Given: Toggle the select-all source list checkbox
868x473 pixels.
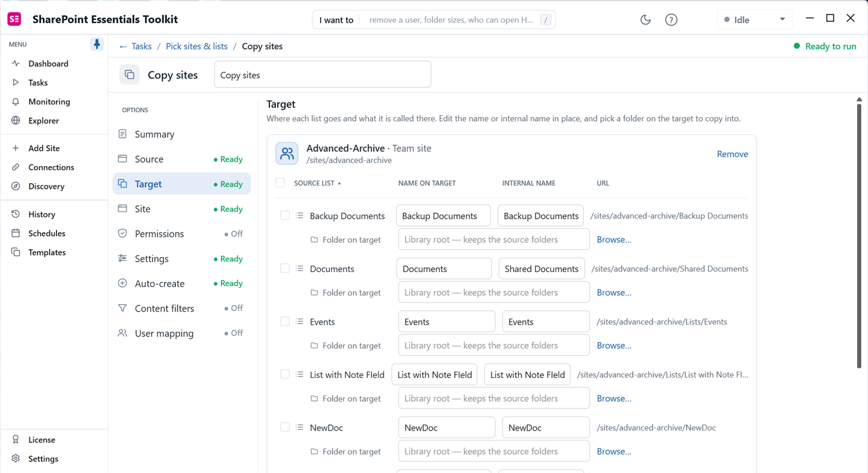Looking at the screenshot, I should 280,183.
